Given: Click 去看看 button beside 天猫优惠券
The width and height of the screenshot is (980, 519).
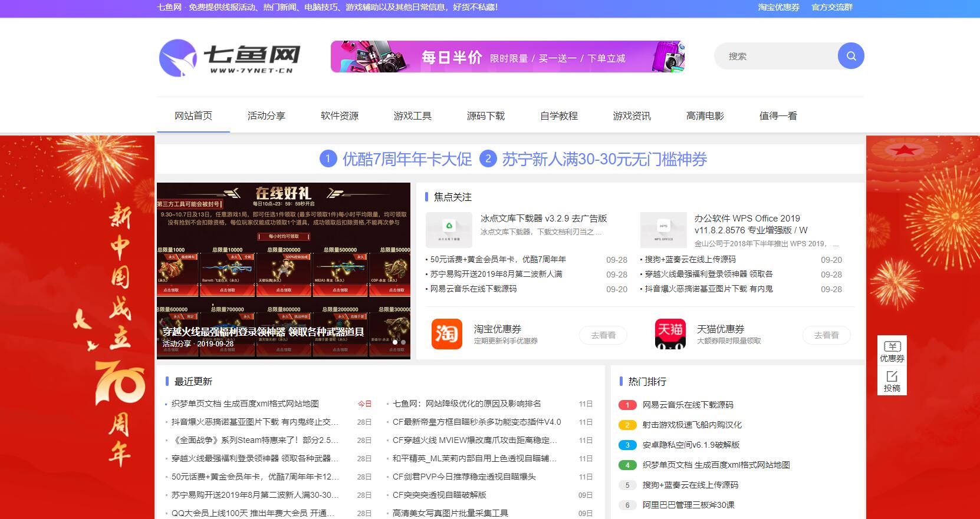Looking at the screenshot, I should [826, 335].
